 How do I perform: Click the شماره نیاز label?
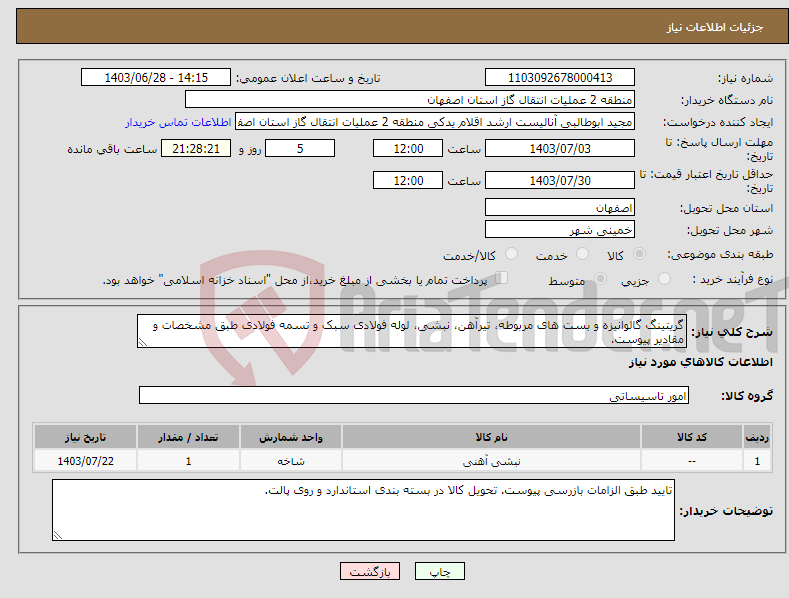pos(745,78)
